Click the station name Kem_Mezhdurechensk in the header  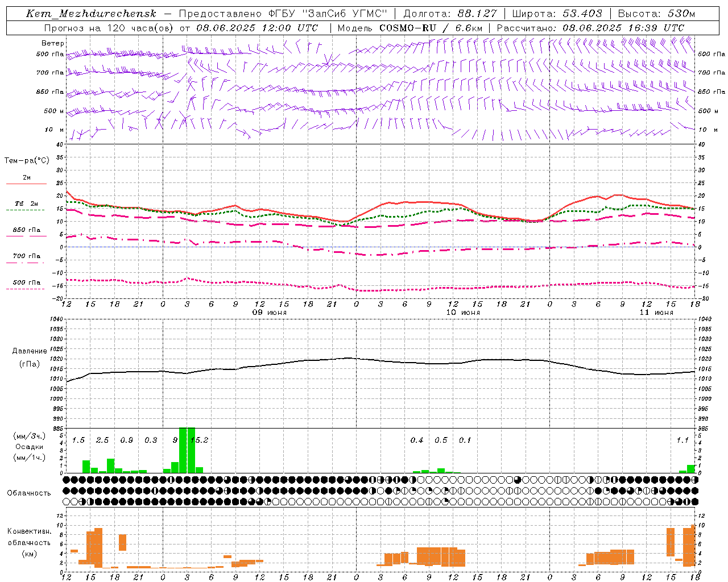coord(91,14)
